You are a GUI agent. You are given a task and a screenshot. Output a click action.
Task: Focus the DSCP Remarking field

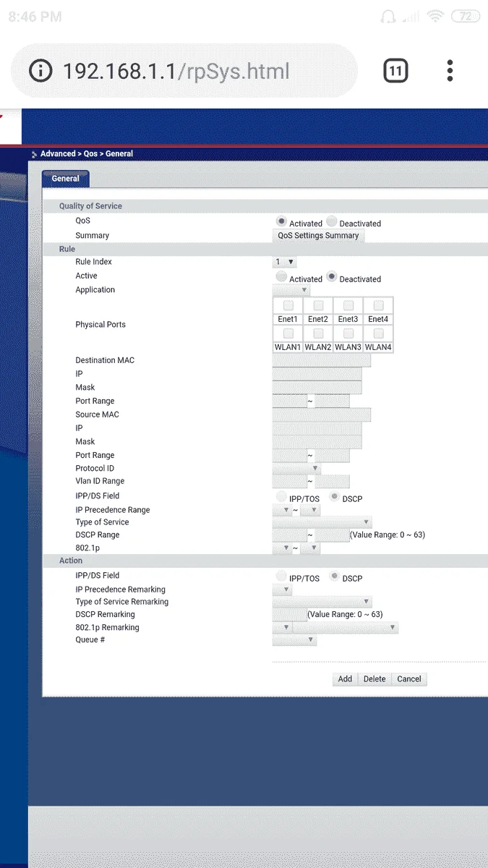click(x=290, y=614)
